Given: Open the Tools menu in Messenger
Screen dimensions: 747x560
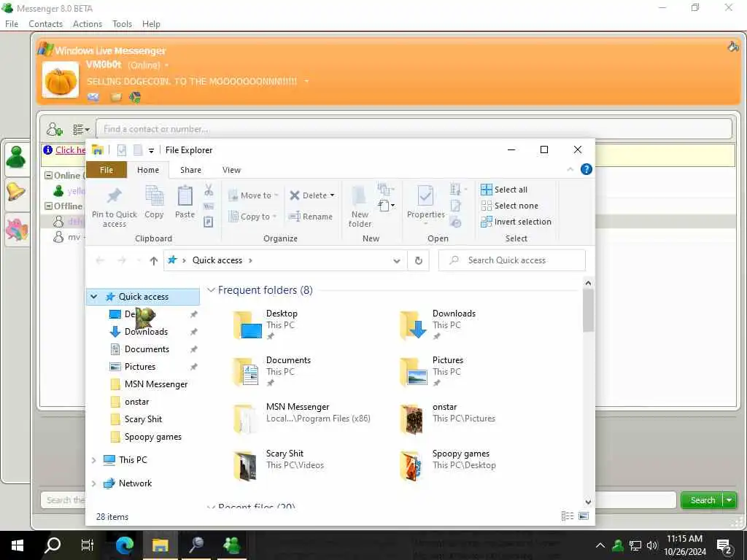Looking at the screenshot, I should [x=122, y=24].
